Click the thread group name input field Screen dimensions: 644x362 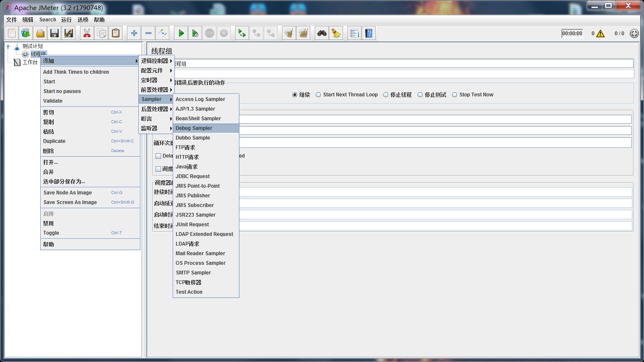[x=403, y=64]
